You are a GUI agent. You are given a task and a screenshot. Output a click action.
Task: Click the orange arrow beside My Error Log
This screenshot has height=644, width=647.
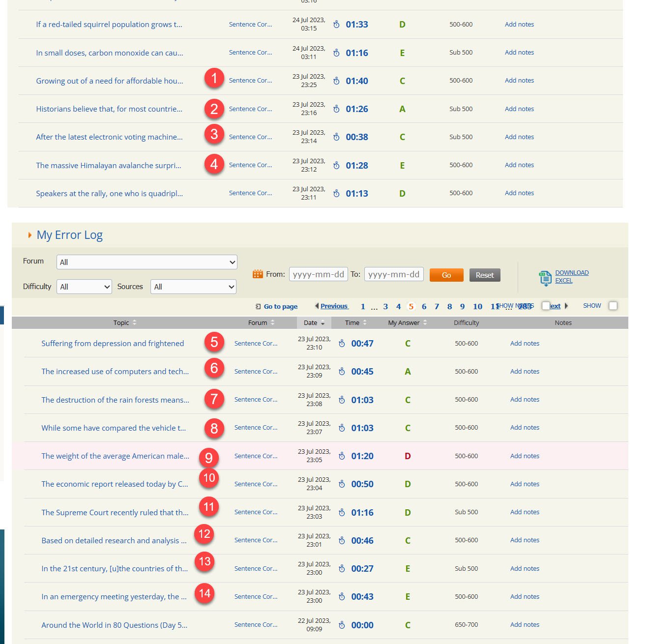click(x=29, y=235)
